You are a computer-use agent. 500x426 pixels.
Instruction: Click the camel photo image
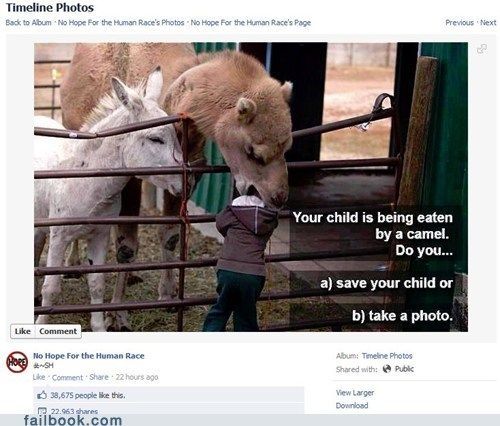pyautogui.click(x=251, y=187)
